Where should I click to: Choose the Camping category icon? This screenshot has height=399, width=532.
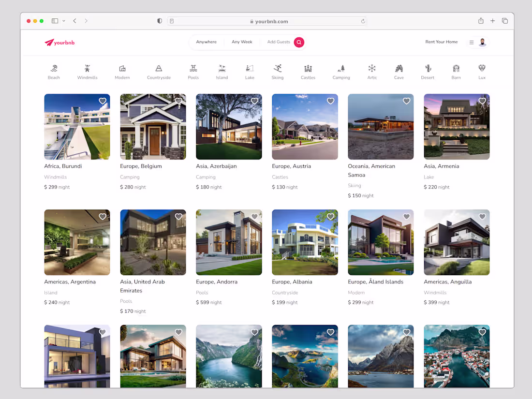[x=341, y=71]
